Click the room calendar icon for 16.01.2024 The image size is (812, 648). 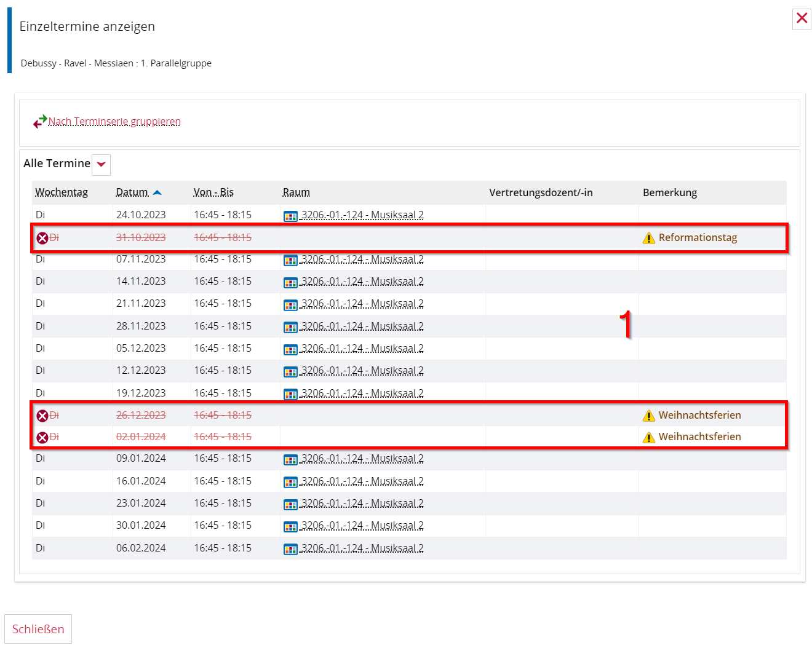click(x=290, y=482)
